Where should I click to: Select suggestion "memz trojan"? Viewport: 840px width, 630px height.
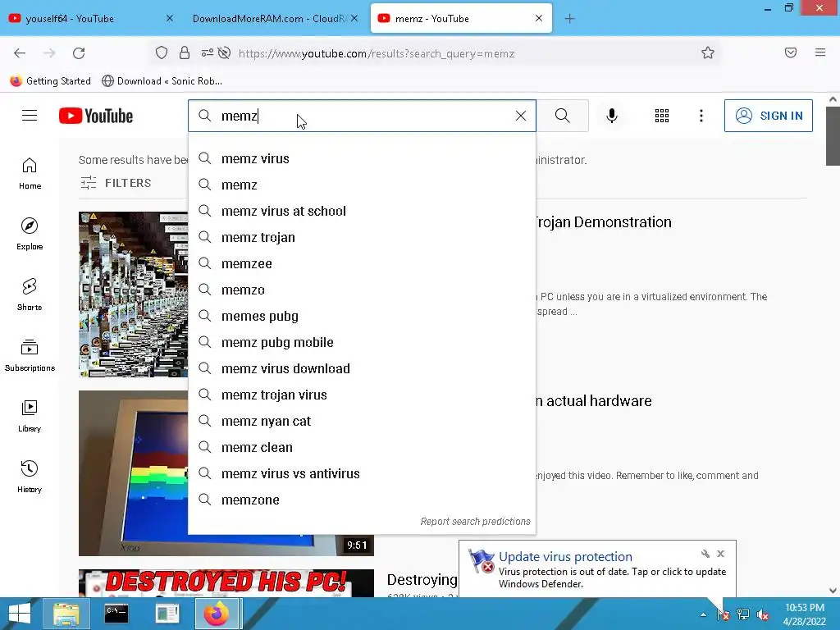pos(362,237)
